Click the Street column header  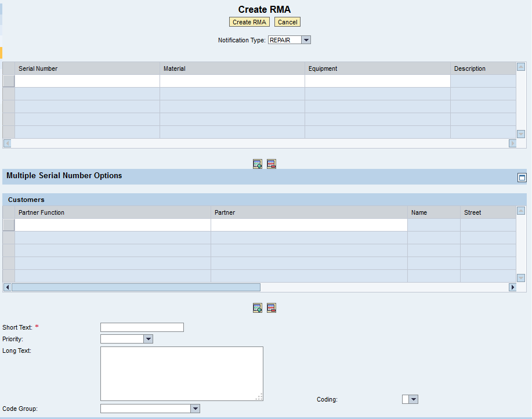[488, 212]
